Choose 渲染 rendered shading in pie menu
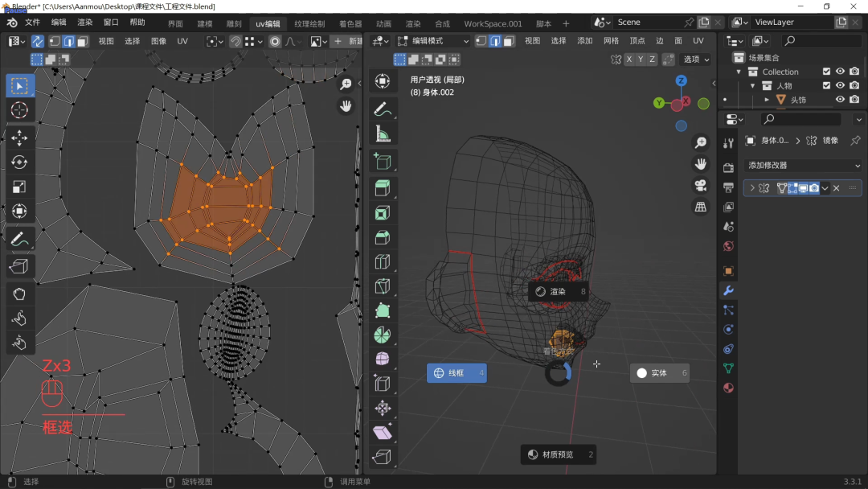Image resolution: width=868 pixels, height=489 pixels. click(558, 291)
